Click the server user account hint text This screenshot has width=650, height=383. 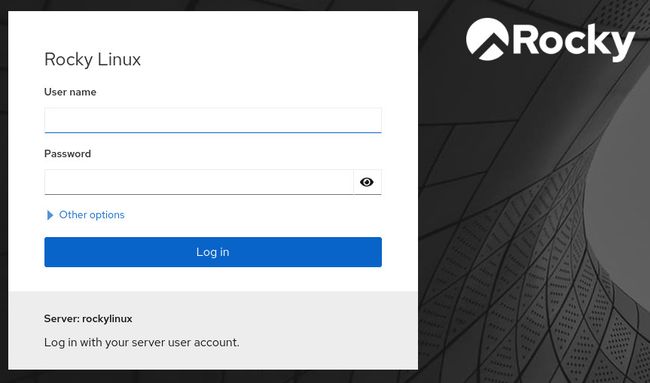tap(142, 342)
